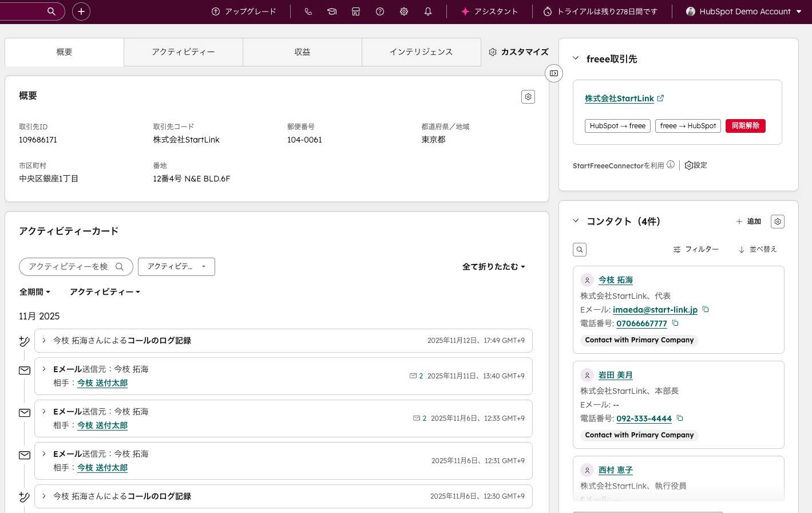Open the 全期間 date range dropdown

[35, 292]
